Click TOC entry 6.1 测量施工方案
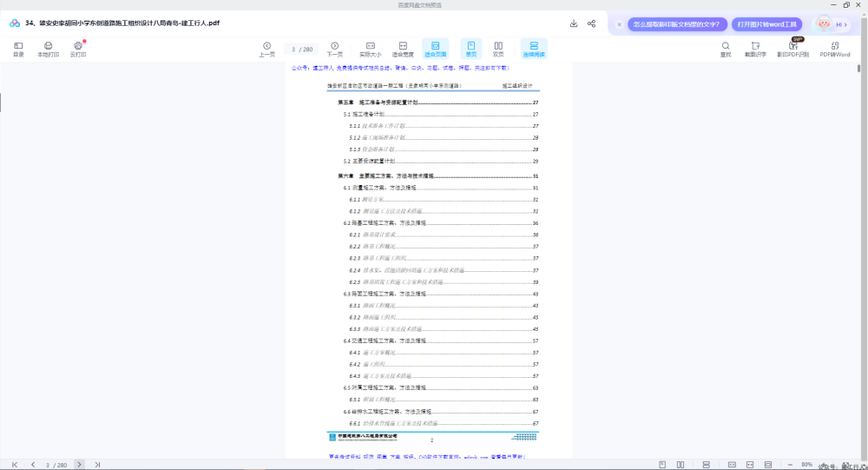This screenshot has height=470, width=868. [x=441, y=188]
